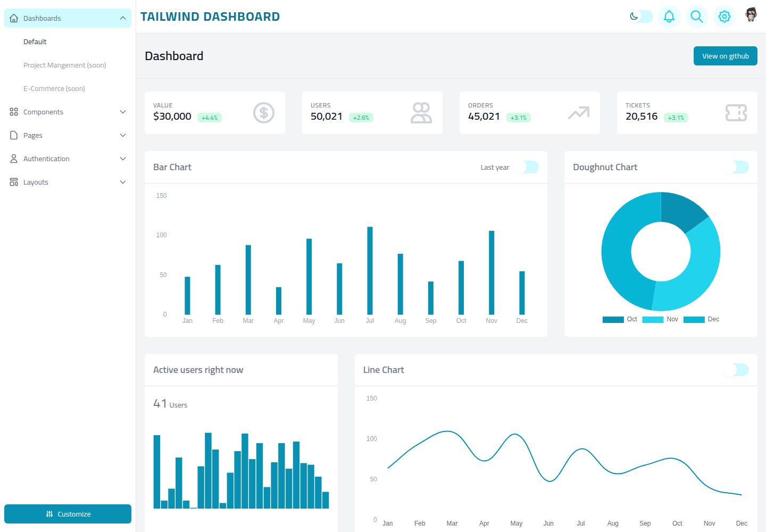Click the TAILWIND DASHBOARD title link
This screenshot has width=766, height=532.
(x=210, y=16)
